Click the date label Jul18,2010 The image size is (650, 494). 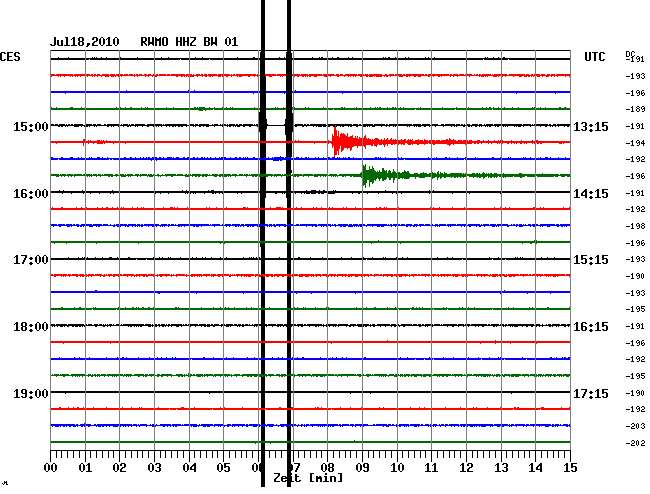(x=85, y=42)
